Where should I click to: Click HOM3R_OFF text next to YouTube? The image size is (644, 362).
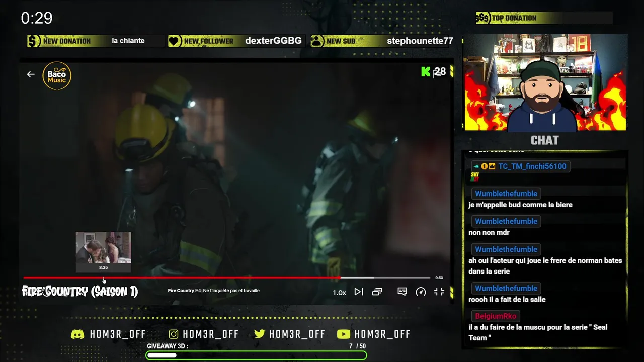tap(382, 334)
